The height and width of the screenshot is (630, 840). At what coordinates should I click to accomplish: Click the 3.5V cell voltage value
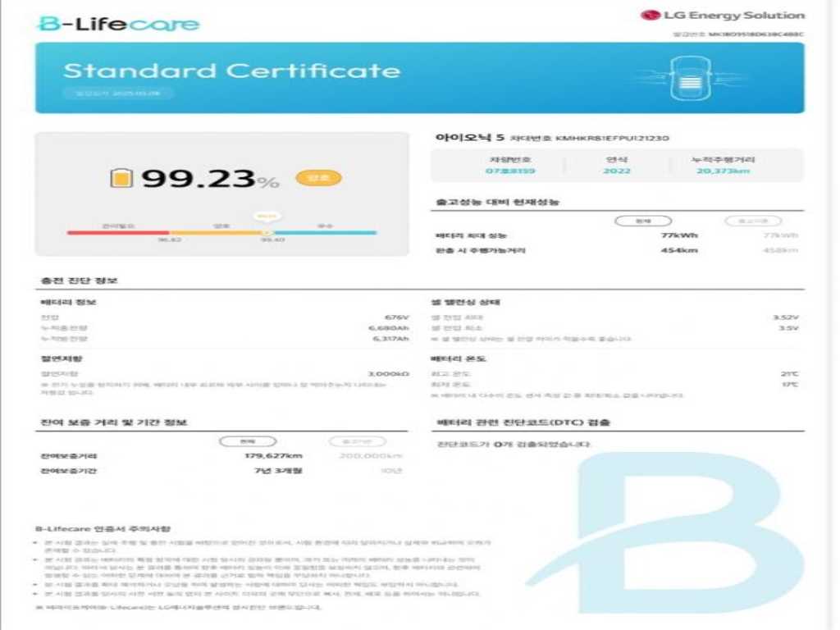[x=788, y=328]
